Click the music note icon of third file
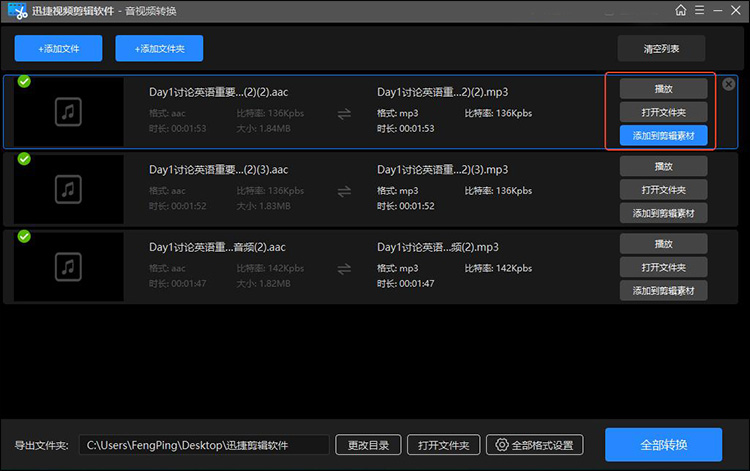 pos(69,266)
